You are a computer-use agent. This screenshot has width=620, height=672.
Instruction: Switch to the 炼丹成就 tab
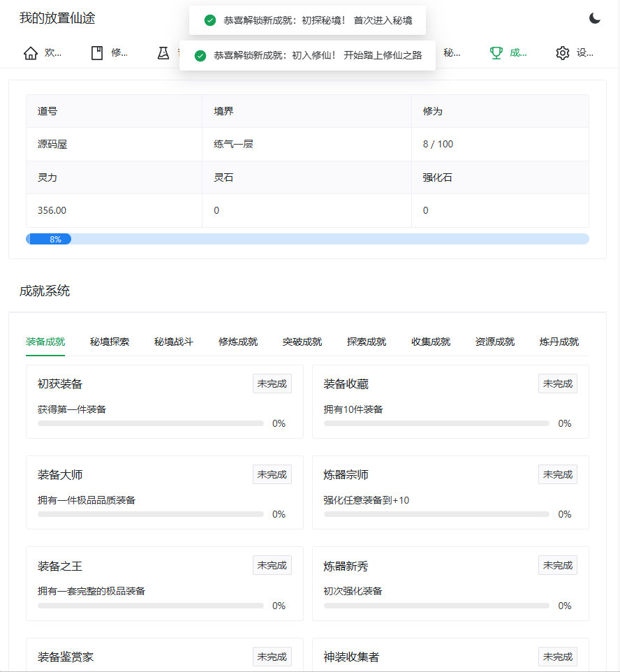point(559,342)
